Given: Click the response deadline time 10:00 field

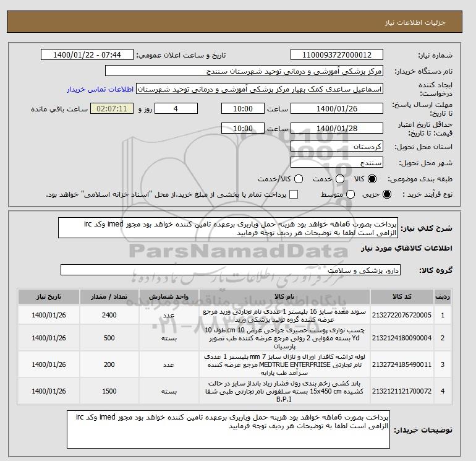Looking at the screenshot, I should click(x=243, y=108).
